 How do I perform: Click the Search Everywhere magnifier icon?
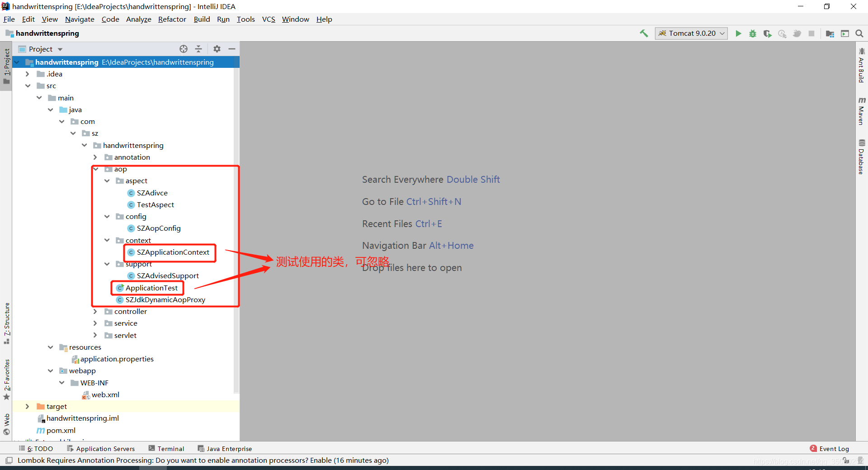click(x=859, y=33)
